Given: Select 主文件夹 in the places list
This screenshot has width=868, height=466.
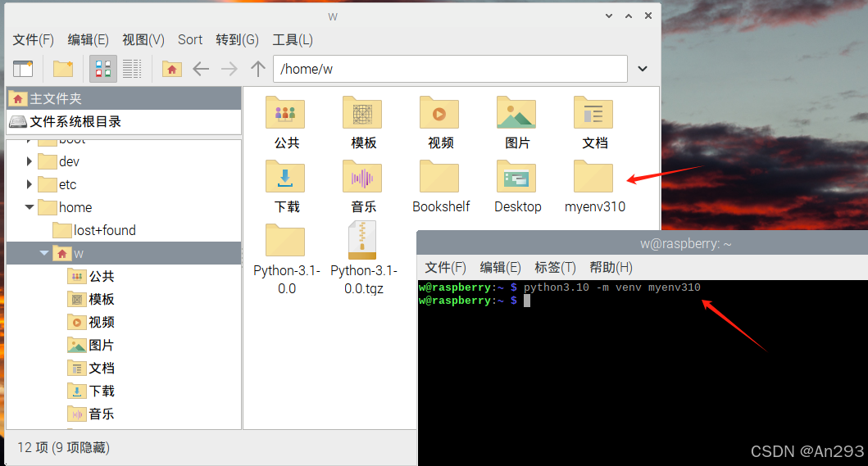Looking at the screenshot, I should 124,98.
